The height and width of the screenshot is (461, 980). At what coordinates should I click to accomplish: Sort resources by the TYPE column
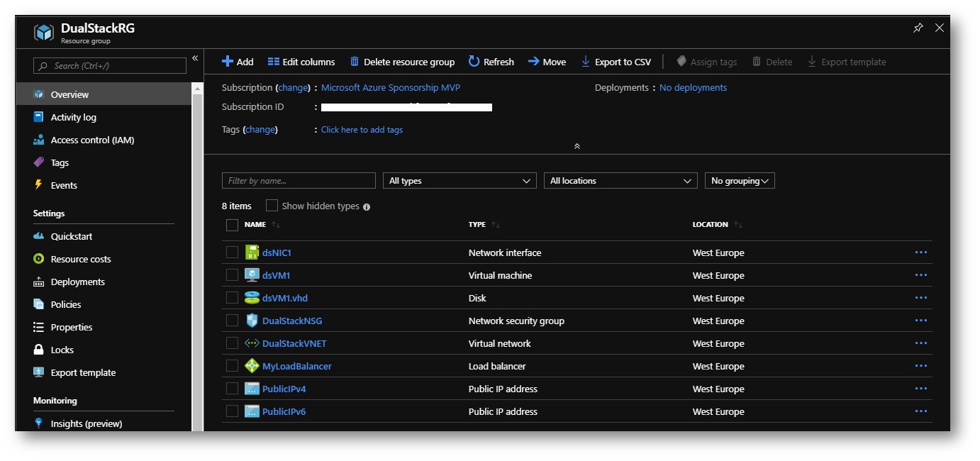[x=484, y=225]
